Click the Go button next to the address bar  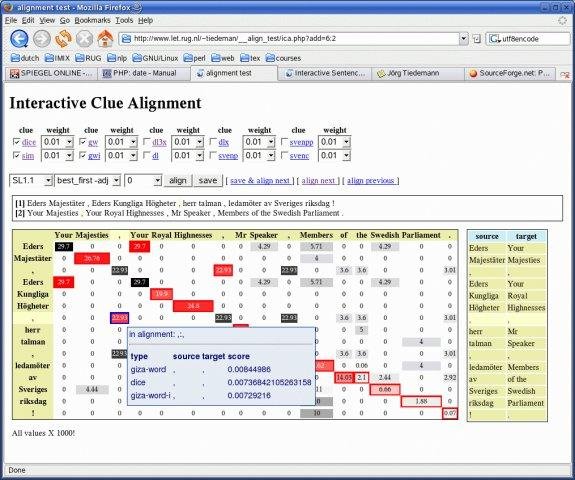pos(477,39)
